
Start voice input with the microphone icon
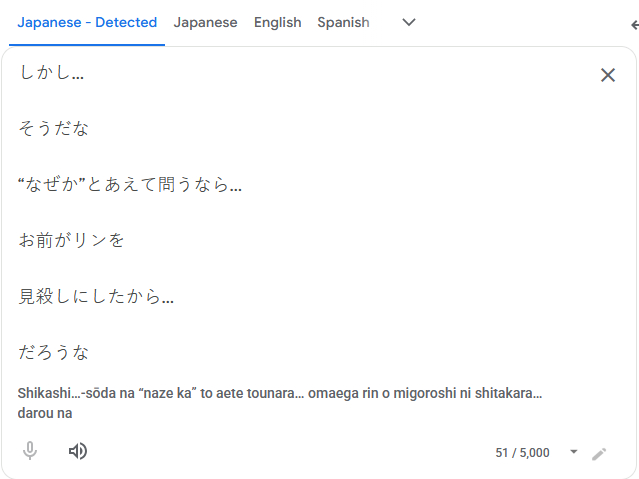30,451
